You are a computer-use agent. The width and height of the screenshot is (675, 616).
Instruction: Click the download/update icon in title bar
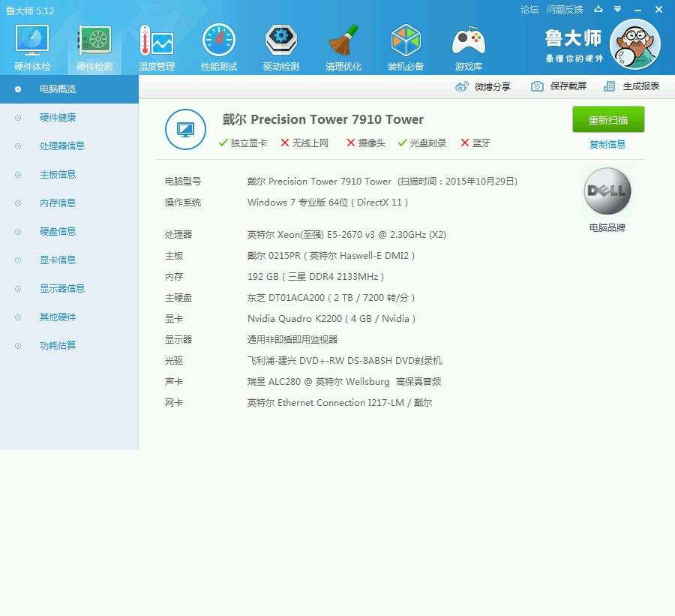tap(598, 9)
